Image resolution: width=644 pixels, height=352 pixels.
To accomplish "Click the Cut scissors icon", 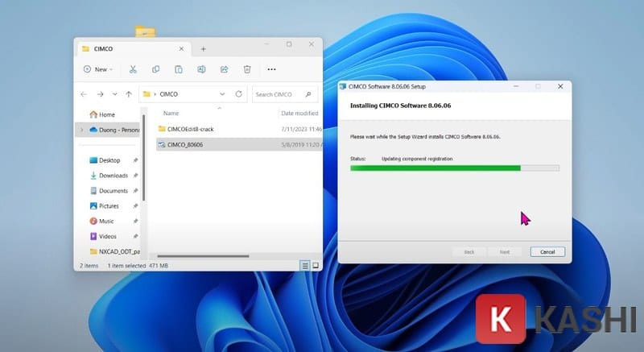I will [133, 69].
